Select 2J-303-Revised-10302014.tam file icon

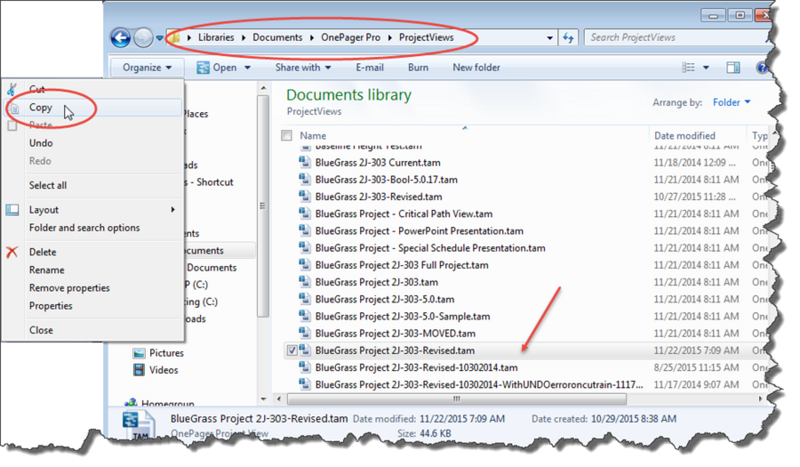(305, 367)
